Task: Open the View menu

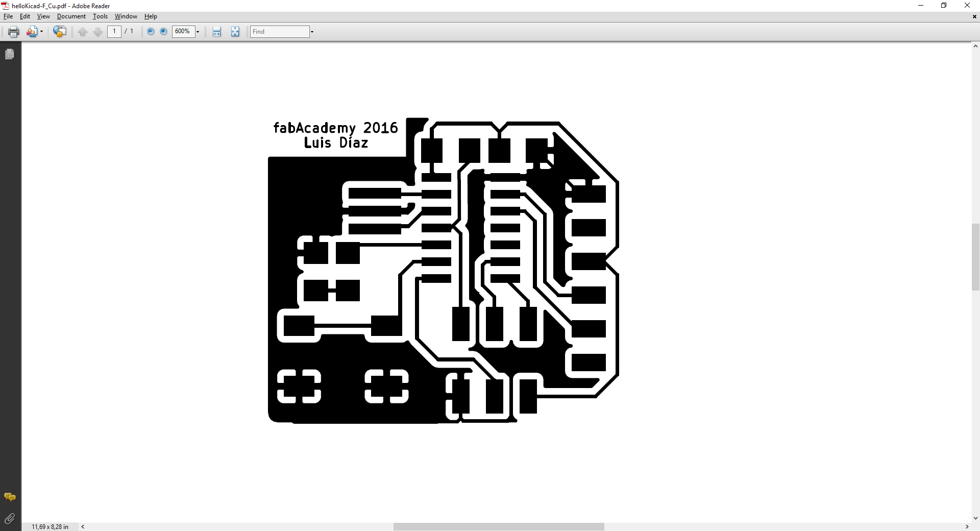Action: [x=43, y=16]
